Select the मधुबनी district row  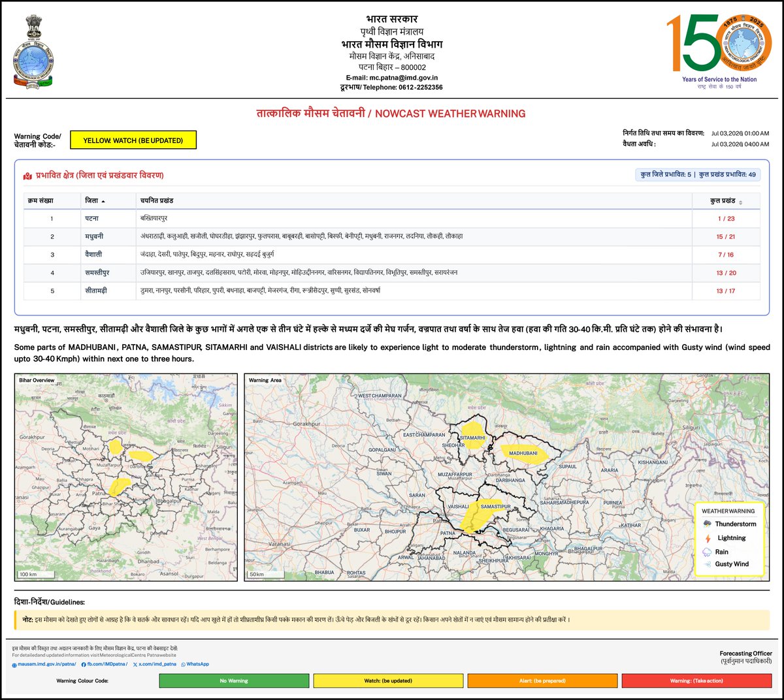pos(392,236)
